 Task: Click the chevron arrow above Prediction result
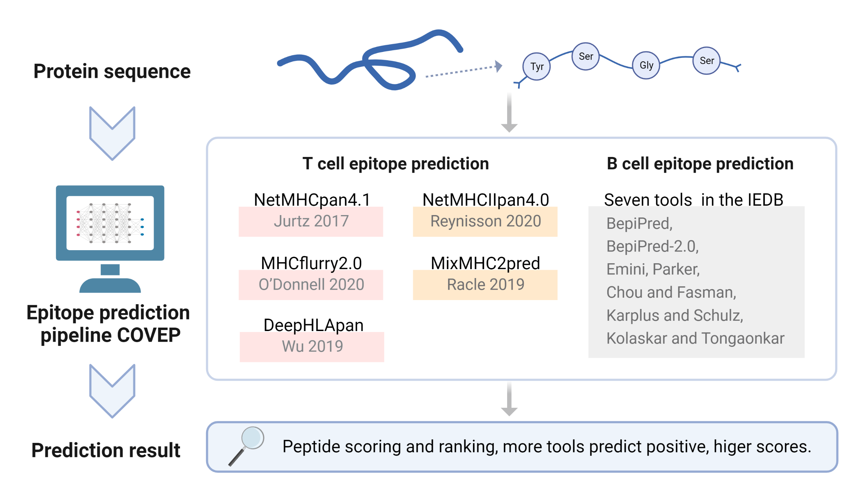tap(112, 391)
